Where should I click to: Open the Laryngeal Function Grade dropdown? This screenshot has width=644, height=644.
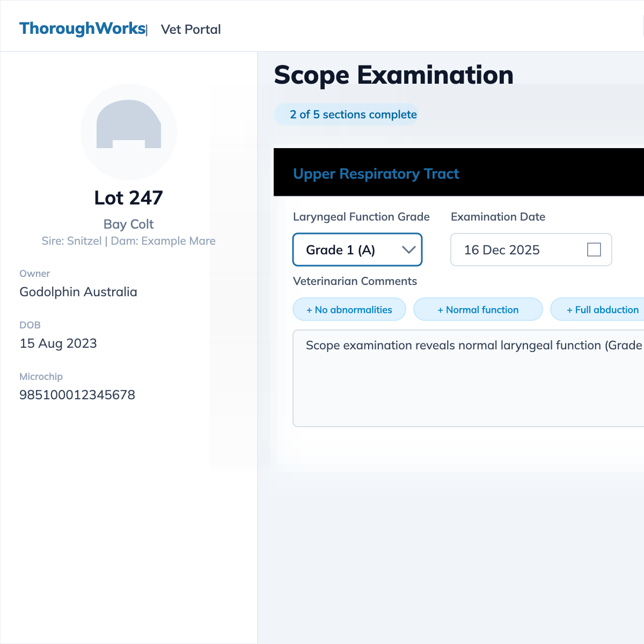(357, 250)
